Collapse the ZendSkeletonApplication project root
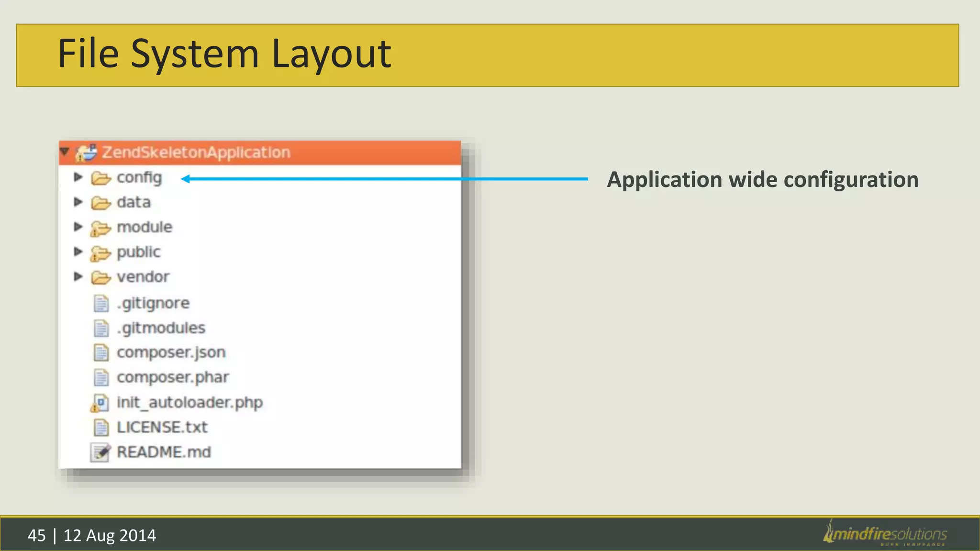Viewport: 980px width, 551px height. (x=65, y=152)
